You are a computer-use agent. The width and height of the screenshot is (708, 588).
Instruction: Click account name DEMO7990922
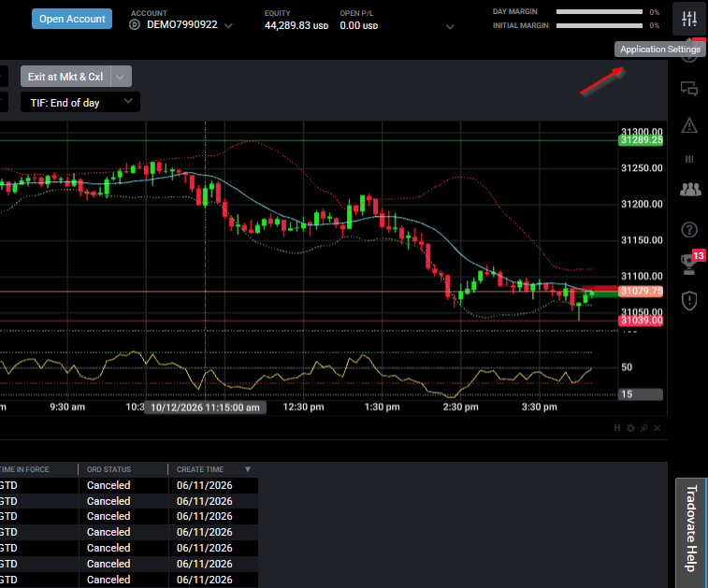[x=182, y=25]
